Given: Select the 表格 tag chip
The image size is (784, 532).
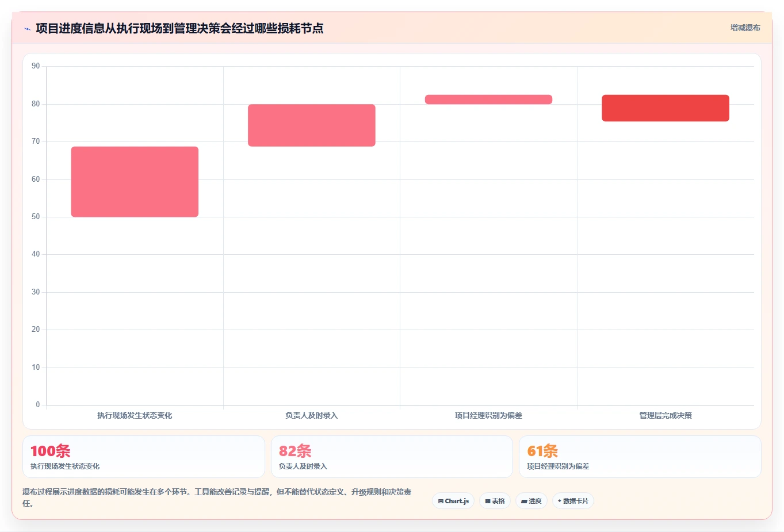Looking at the screenshot, I should (x=495, y=501).
